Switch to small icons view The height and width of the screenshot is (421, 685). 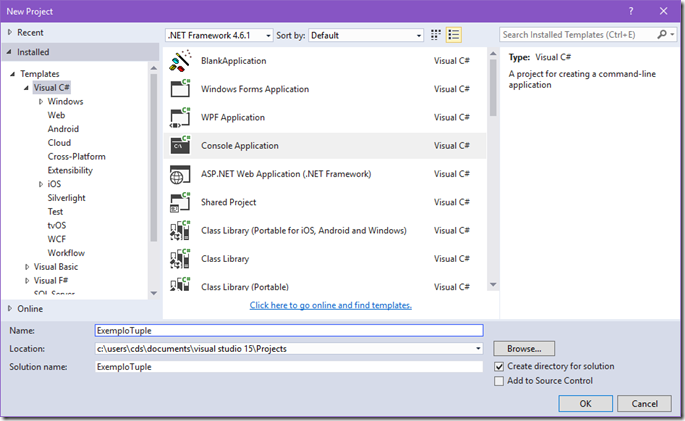436,35
